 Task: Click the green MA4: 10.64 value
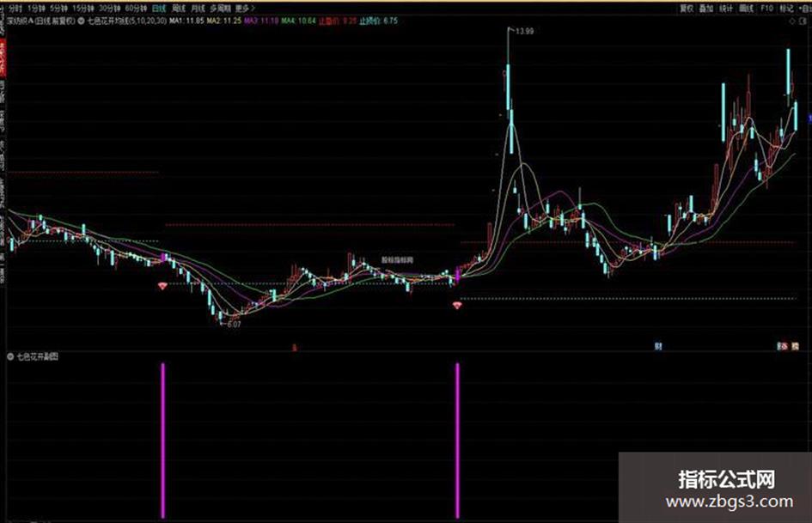299,21
